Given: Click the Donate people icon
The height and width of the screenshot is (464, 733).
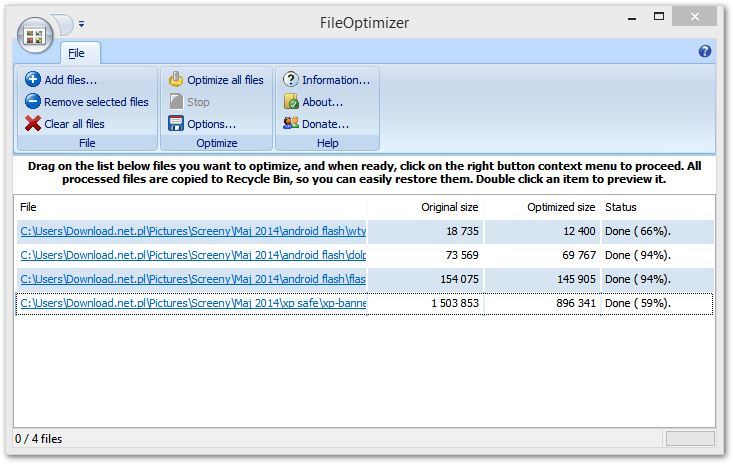Looking at the screenshot, I should coord(291,123).
